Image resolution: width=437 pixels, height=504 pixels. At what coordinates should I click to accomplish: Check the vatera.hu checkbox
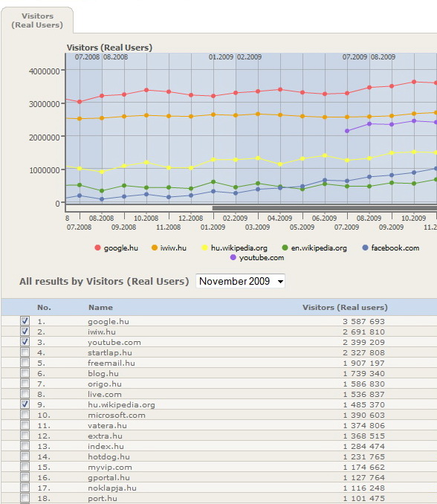click(25, 425)
